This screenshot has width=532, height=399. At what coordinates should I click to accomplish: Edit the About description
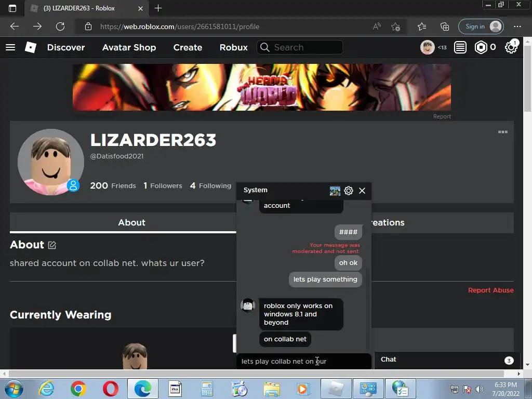(52, 245)
